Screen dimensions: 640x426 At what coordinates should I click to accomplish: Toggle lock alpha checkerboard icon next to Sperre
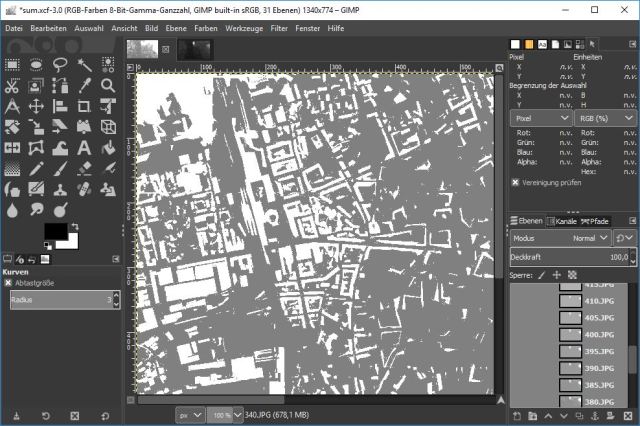click(572, 275)
